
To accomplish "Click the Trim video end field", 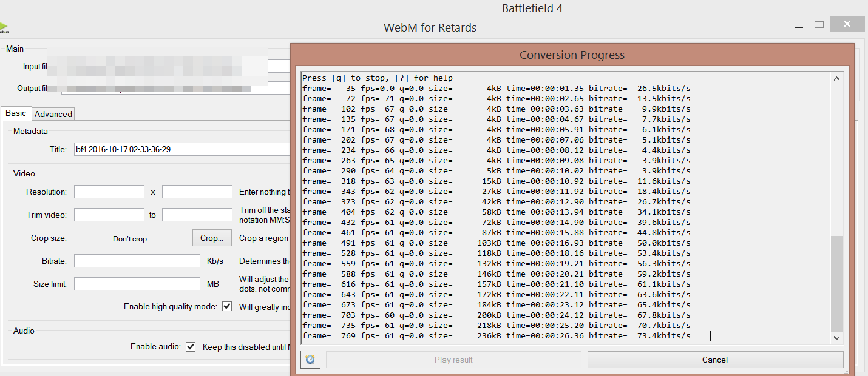I will click(x=197, y=215).
